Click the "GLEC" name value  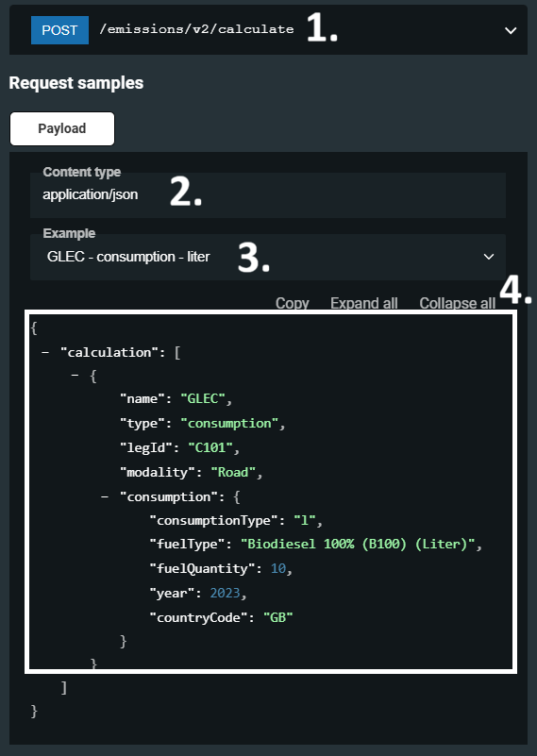click(203, 398)
